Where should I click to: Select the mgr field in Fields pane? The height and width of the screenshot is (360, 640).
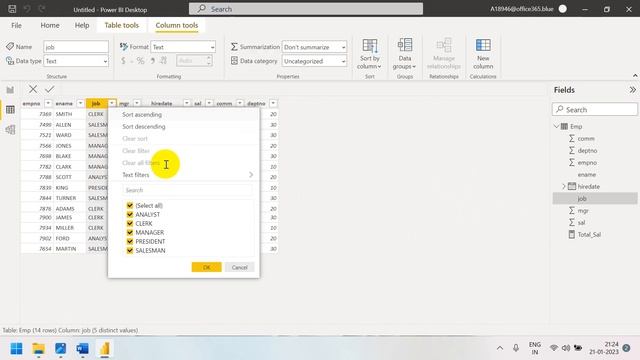coord(583,211)
